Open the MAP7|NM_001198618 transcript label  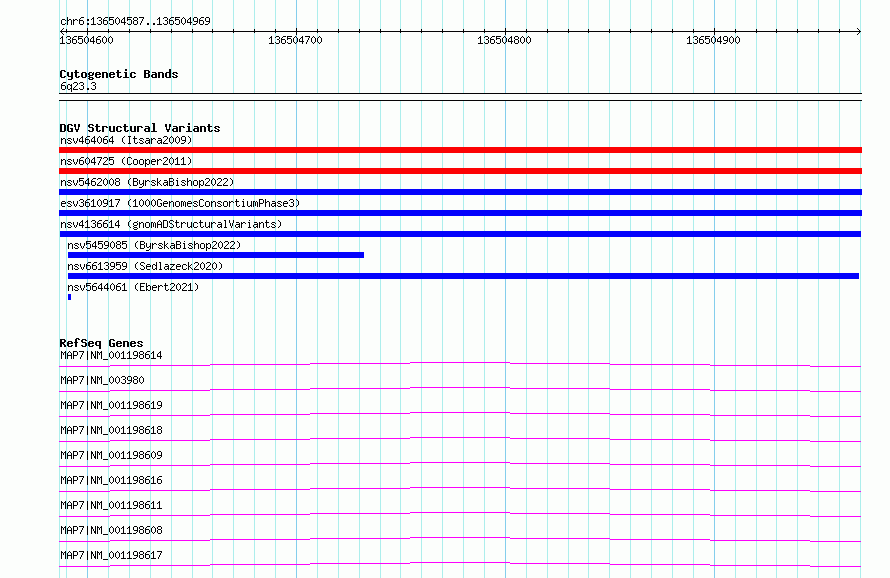point(111,430)
